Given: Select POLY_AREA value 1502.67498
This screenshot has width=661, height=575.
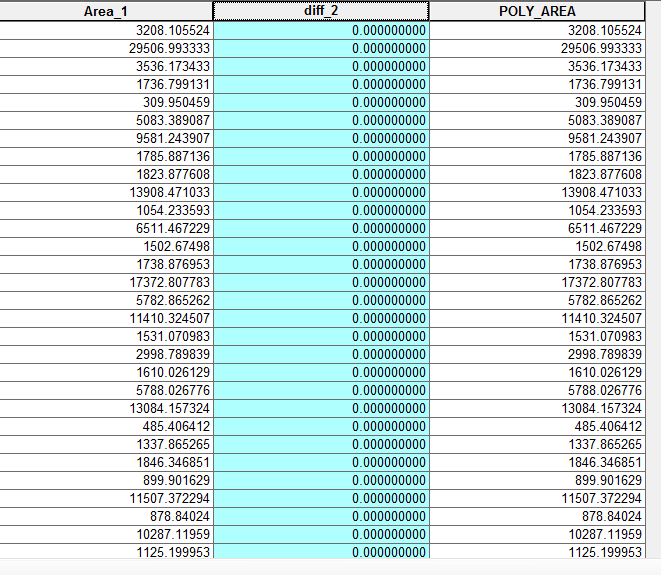Looking at the screenshot, I should 608,247.
